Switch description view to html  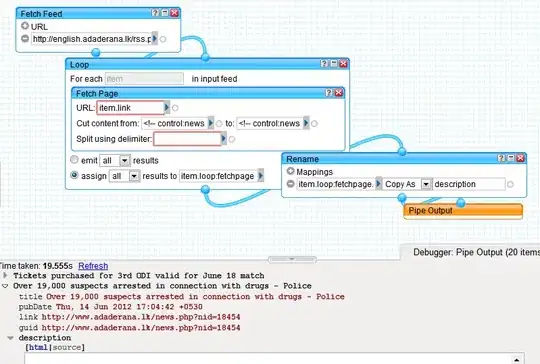click(x=38, y=347)
